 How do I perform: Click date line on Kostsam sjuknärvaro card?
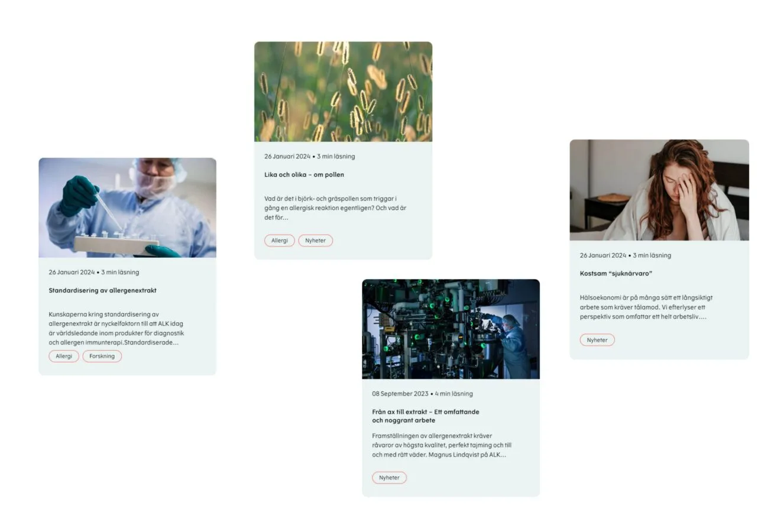[x=626, y=255]
